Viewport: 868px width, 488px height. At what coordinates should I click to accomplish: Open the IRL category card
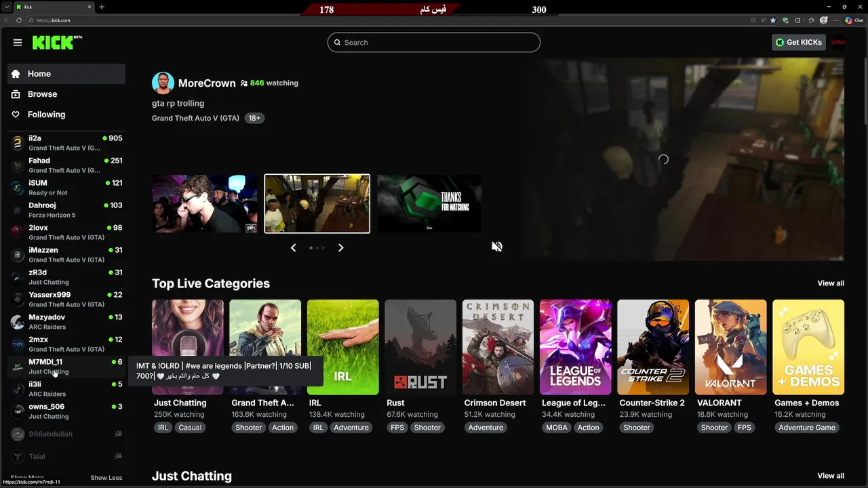[x=342, y=347]
